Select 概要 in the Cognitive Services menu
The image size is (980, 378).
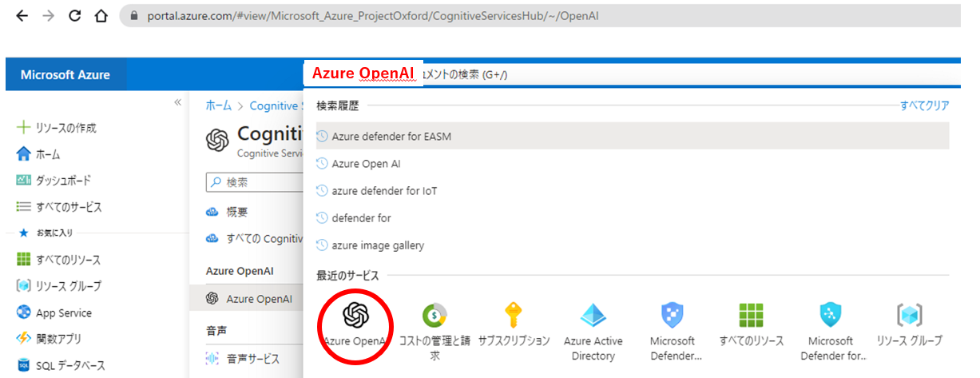[227, 212]
